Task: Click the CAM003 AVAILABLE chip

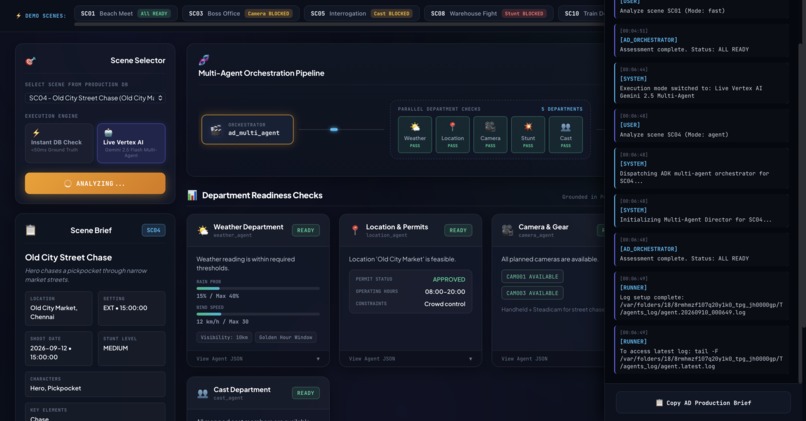Action: coord(532,293)
